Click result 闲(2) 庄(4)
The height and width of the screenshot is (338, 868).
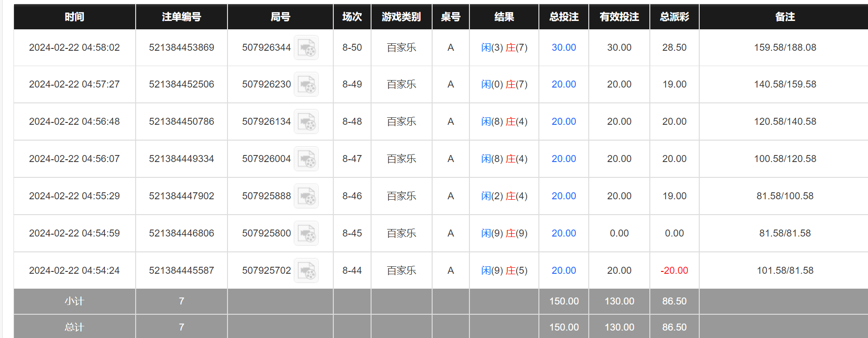504,196
